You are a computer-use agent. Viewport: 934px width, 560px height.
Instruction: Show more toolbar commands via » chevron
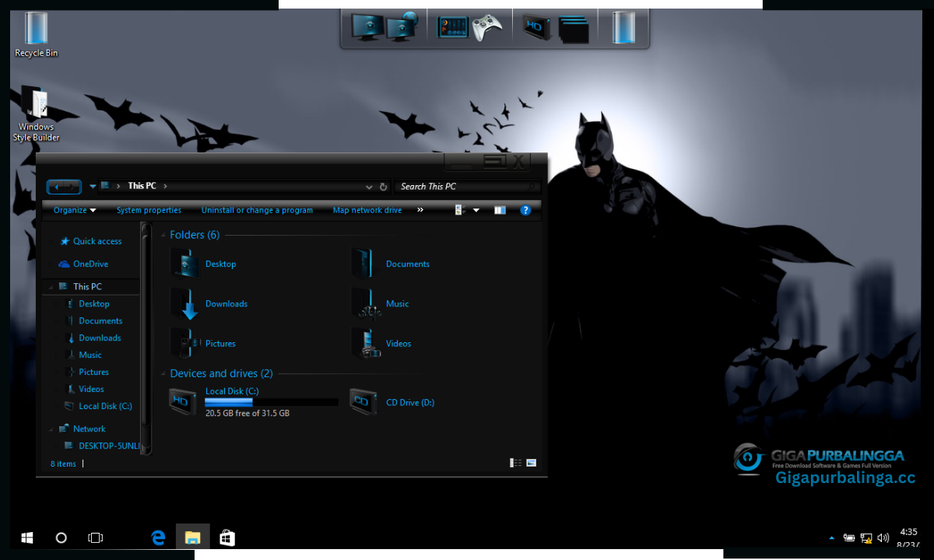click(420, 210)
